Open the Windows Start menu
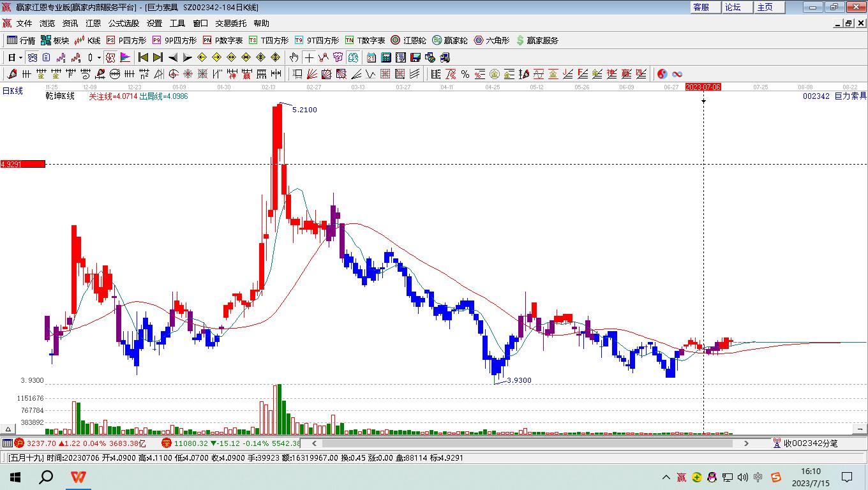Image resolution: width=868 pixels, height=490 pixels. [x=15, y=477]
